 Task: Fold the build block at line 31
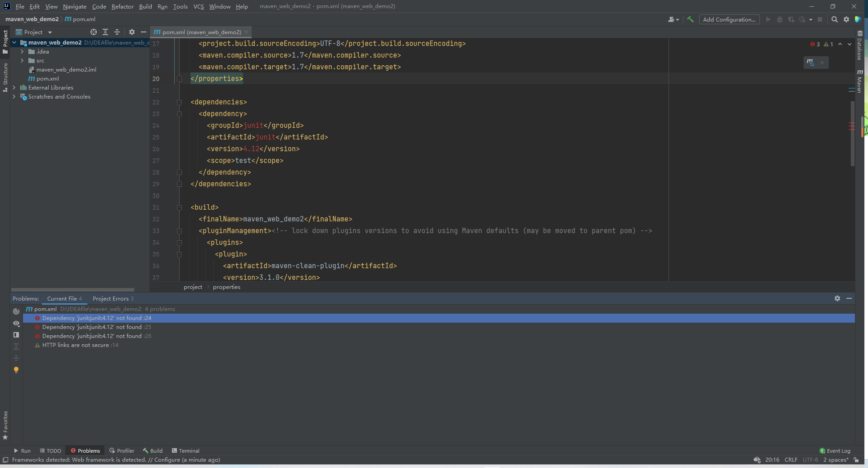[179, 207]
